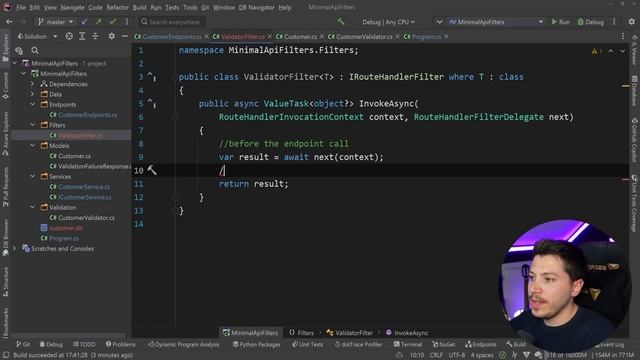
Task: Click the 10:10 caret position indicator
Action: [x=417, y=355]
